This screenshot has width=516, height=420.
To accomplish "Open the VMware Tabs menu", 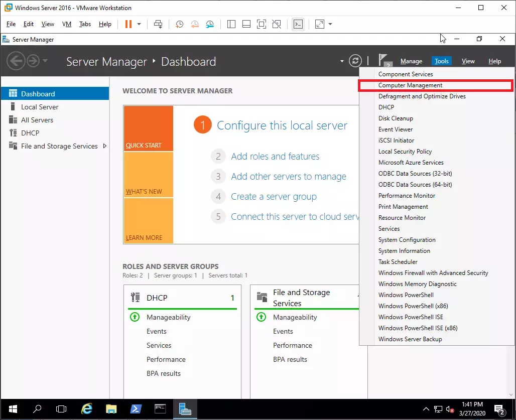I will click(85, 24).
